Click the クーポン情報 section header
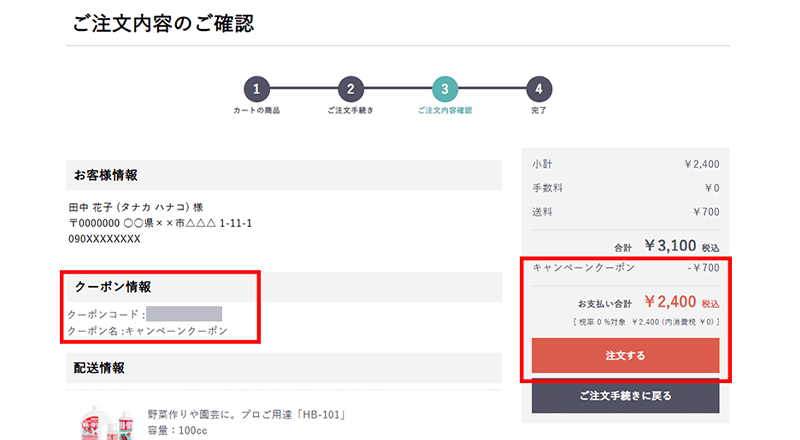This screenshot has width=800, height=440. click(x=112, y=287)
